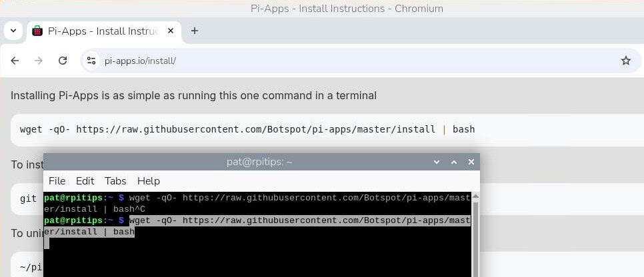This screenshot has width=644, height=277.
Task: Minimize the pat@rpitips terminal window
Action: pos(437,162)
